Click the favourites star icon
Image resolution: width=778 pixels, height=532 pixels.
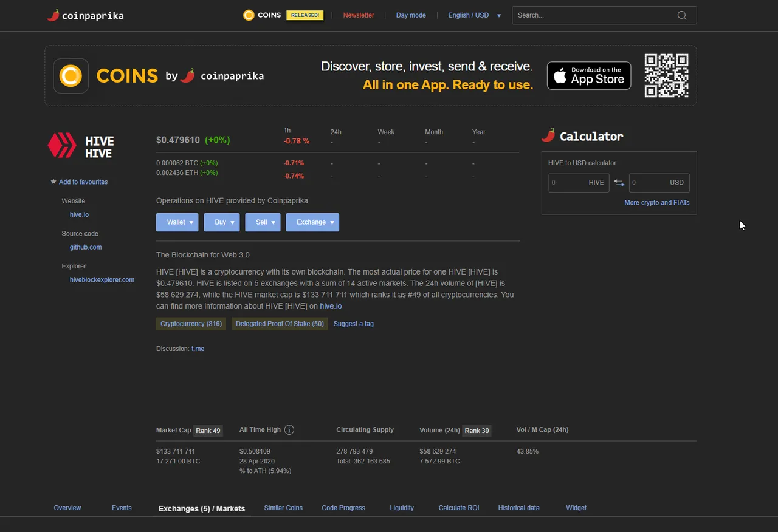53,182
